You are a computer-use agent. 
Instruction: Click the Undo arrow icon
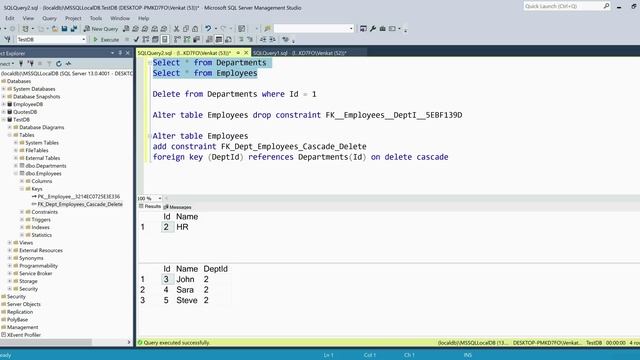(x=208, y=29)
